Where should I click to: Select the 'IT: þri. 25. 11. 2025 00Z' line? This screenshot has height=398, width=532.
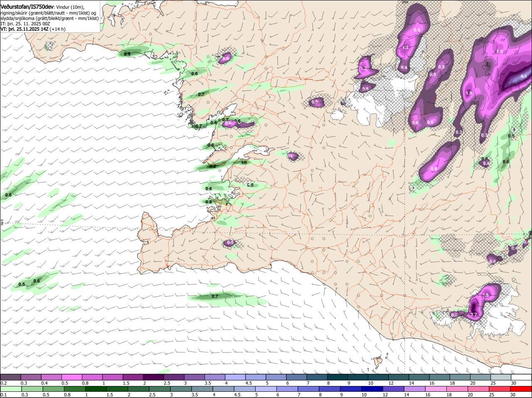(x=25, y=24)
